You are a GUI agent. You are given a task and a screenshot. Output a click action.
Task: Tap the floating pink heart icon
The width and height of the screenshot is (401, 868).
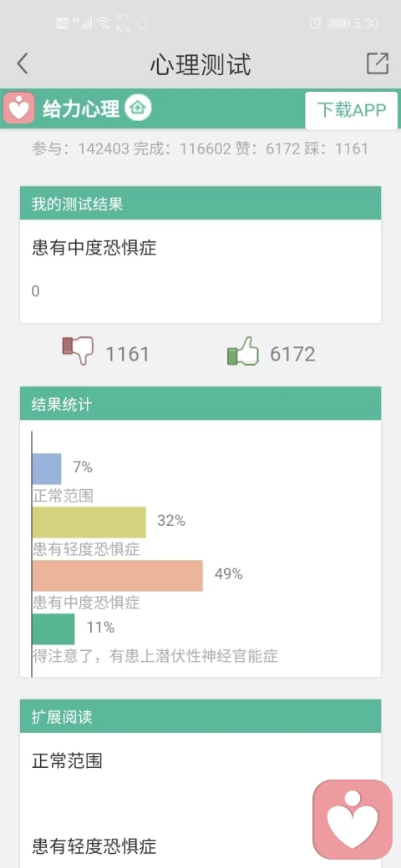coord(353,820)
